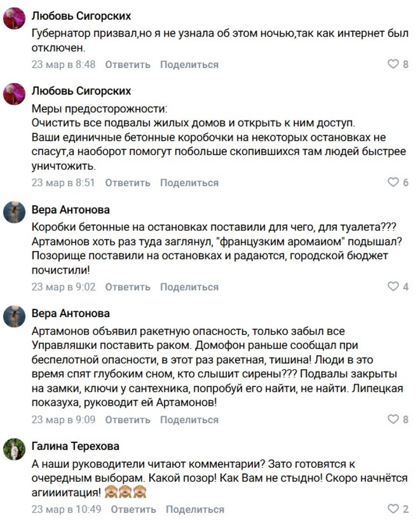The height and width of the screenshot is (523, 420).
Task: Like Галина Терехова's comment
Action: 393,509
